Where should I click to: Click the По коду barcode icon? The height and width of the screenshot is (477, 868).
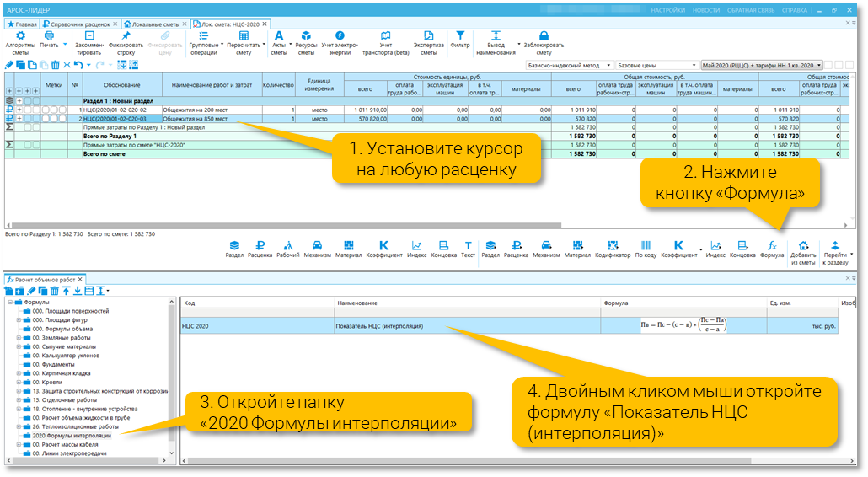(x=646, y=246)
